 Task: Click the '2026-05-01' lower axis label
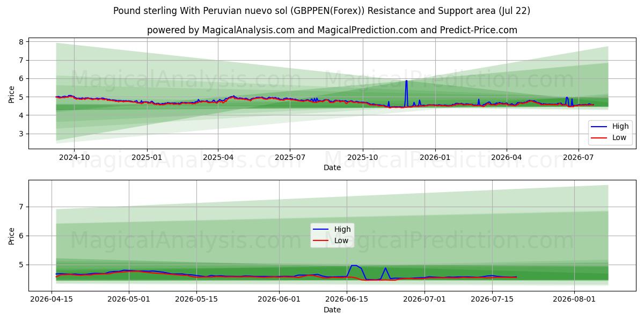pos(129,300)
